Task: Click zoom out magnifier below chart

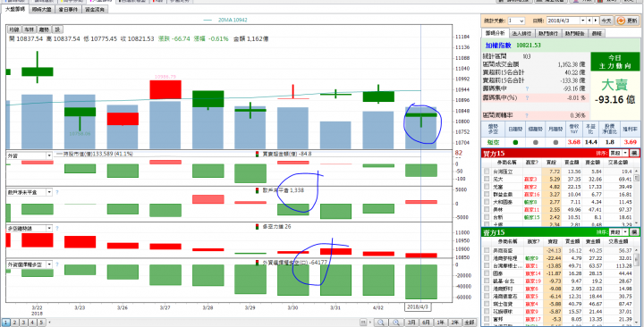Action: [x=380, y=323]
